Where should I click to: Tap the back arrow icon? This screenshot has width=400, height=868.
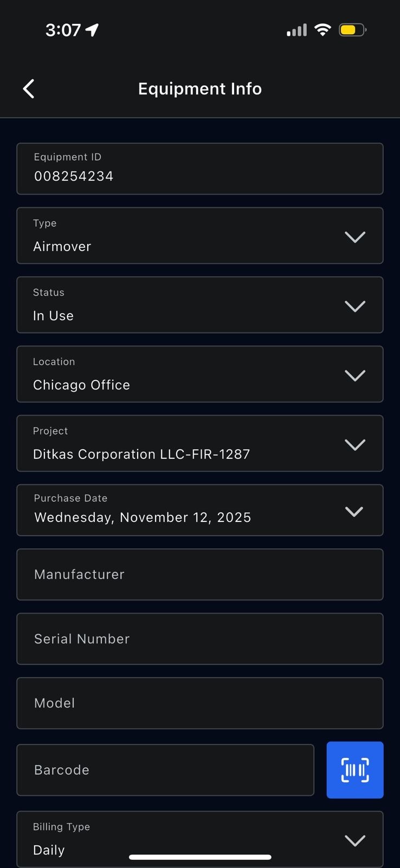pyautogui.click(x=29, y=88)
